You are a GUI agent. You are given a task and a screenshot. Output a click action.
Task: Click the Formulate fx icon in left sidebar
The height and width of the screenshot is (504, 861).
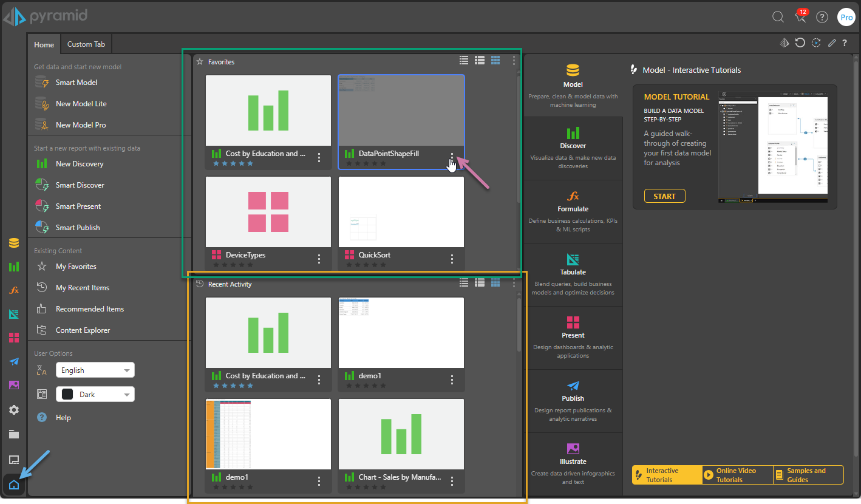pos(14,290)
